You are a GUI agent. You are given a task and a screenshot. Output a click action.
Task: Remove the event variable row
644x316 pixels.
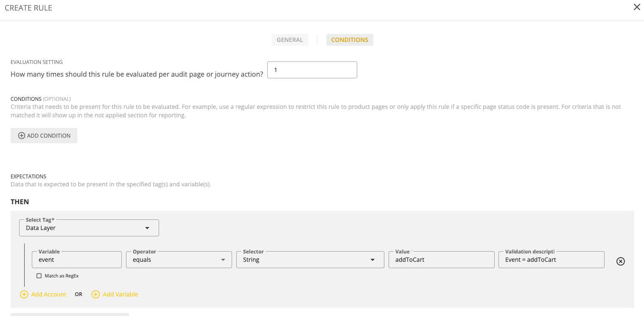620,261
